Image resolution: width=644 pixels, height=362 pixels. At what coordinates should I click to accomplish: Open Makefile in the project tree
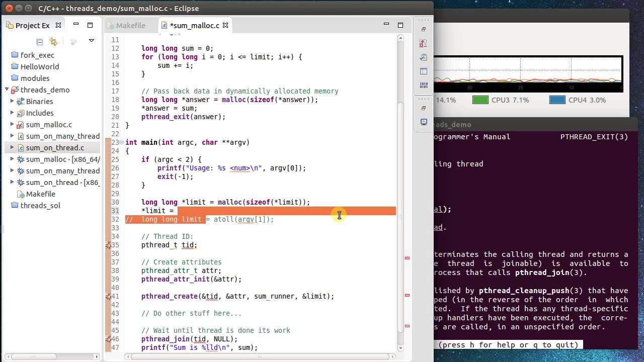(x=41, y=194)
